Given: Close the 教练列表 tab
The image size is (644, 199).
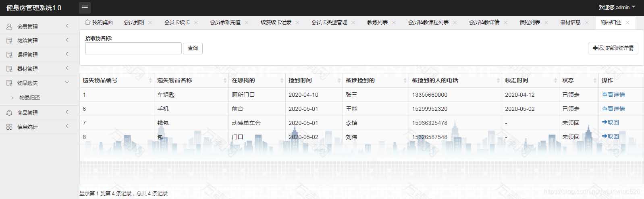Looking at the screenshot, I should click(x=394, y=23).
